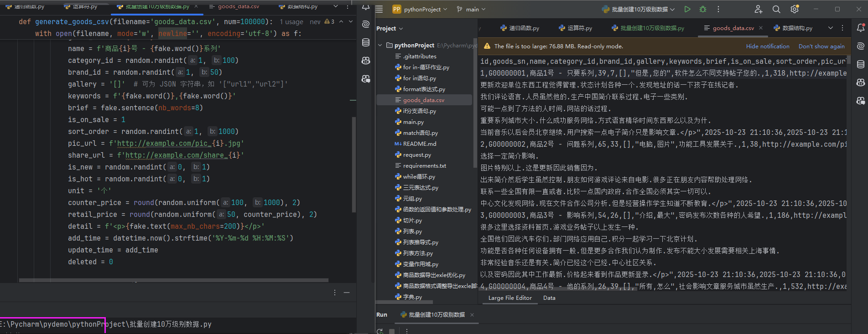Open http://example.com/pic_ URL in code
The image size is (868, 334).
[164, 143]
